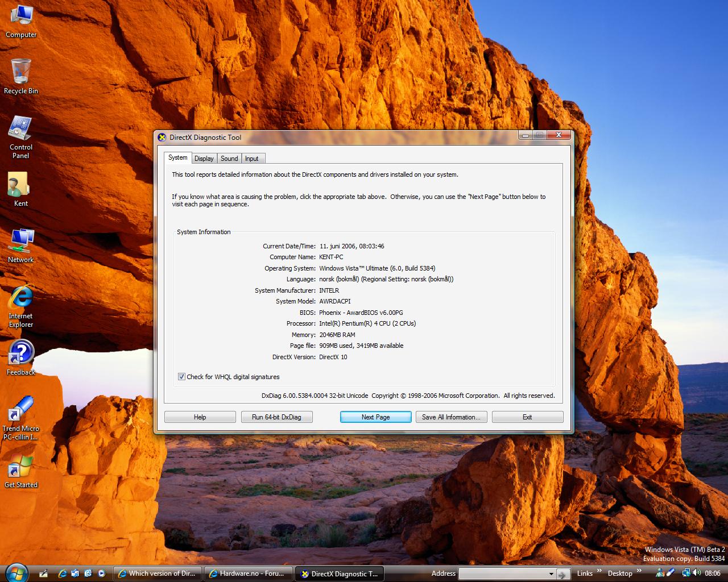Click '11. juni 2006, 08:03:46' date value
The width and height of the screenshot is (728, 582).
(352, 246)
